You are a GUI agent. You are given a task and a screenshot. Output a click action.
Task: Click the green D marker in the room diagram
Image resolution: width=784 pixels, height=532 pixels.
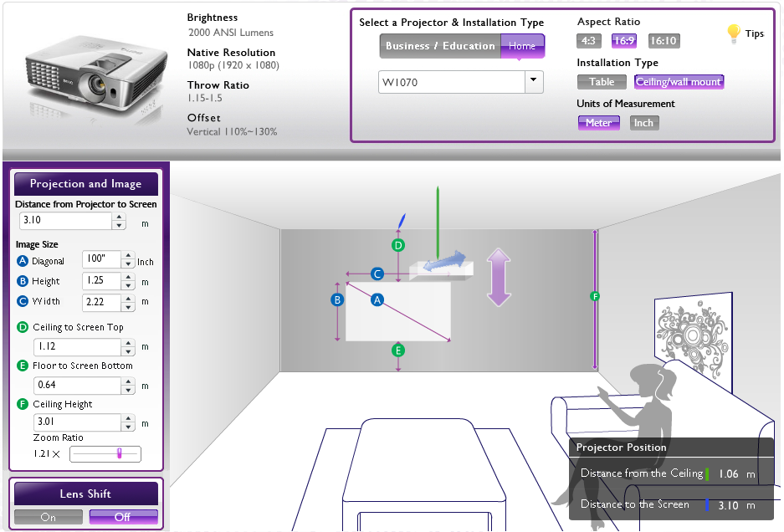(398, 245)
